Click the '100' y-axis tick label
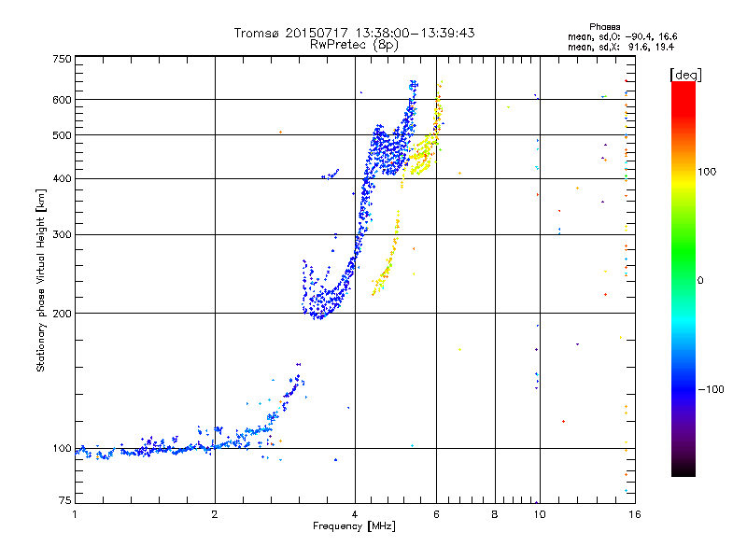This screenshot has width=747, height=560. tap(62, 449)
